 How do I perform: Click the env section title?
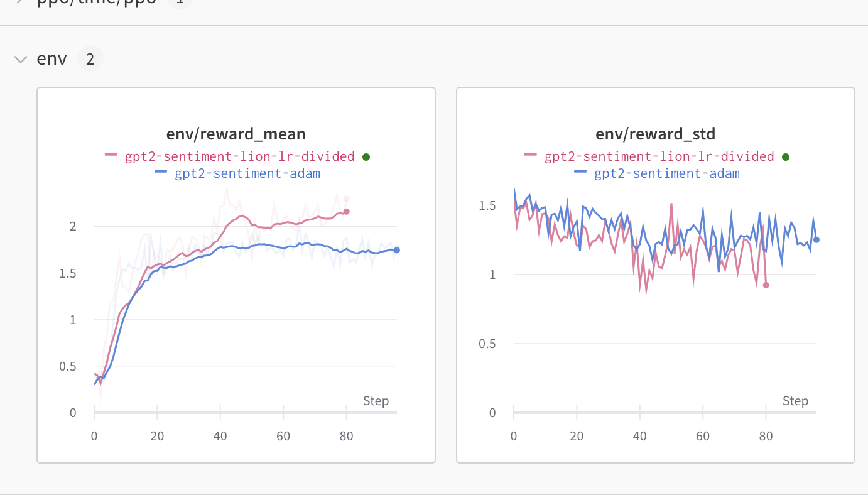[x=52, y=59]
